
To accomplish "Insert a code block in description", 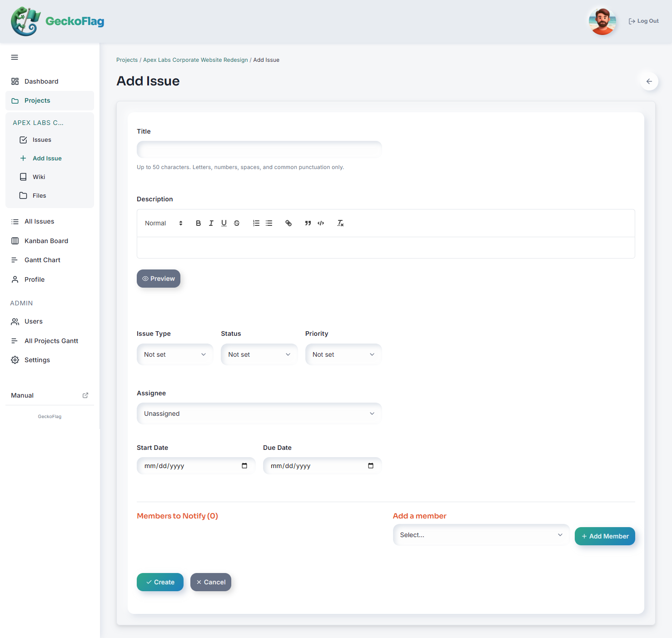I will pyautogui.click(x=321, y=223).
